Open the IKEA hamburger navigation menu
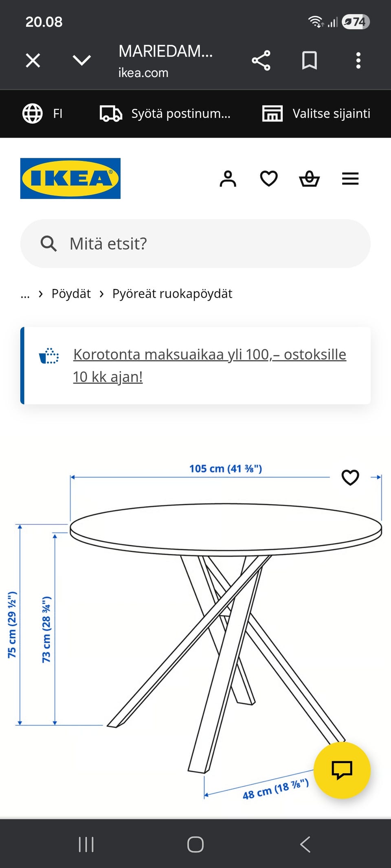 [x=350, y=178]
